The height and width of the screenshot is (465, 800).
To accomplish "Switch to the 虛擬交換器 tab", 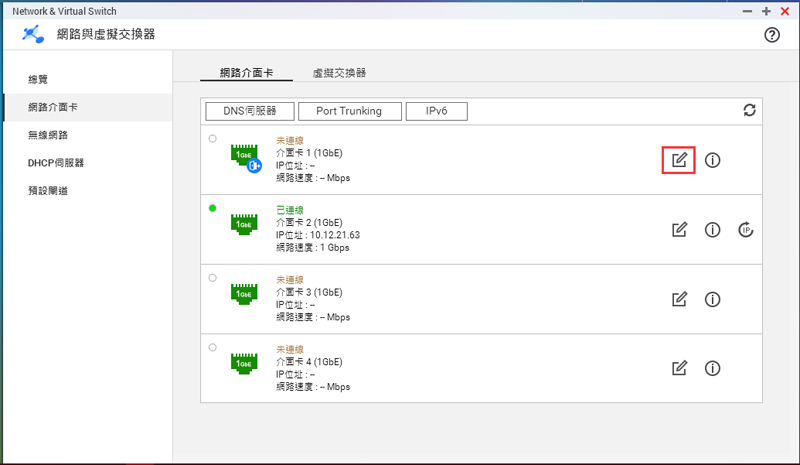I will 339,73.
